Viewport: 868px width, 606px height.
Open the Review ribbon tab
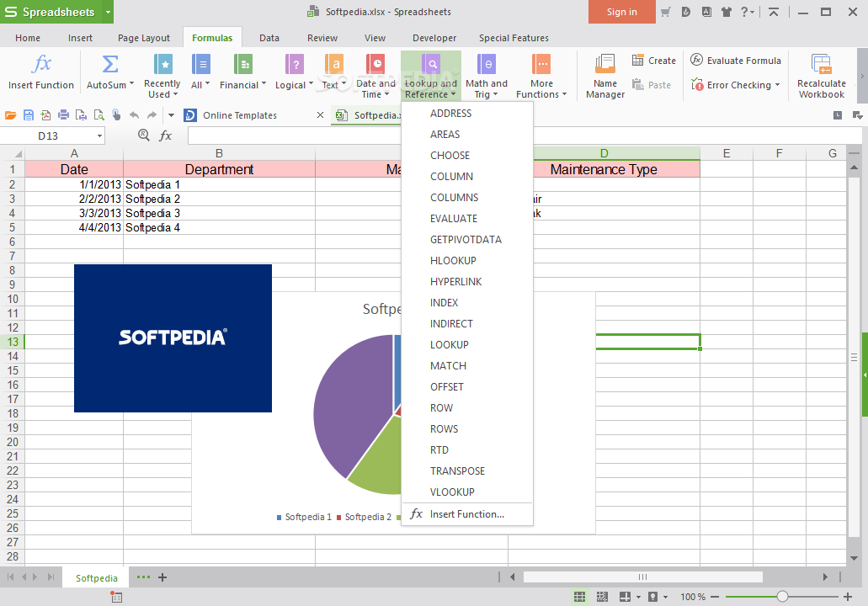tap(322, 38)
